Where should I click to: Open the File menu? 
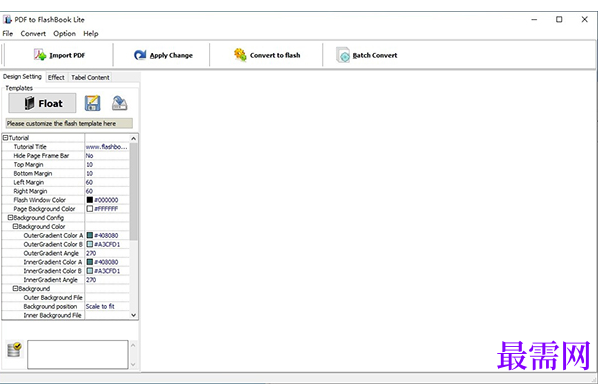pyautogui.click(x=7, y=34)
